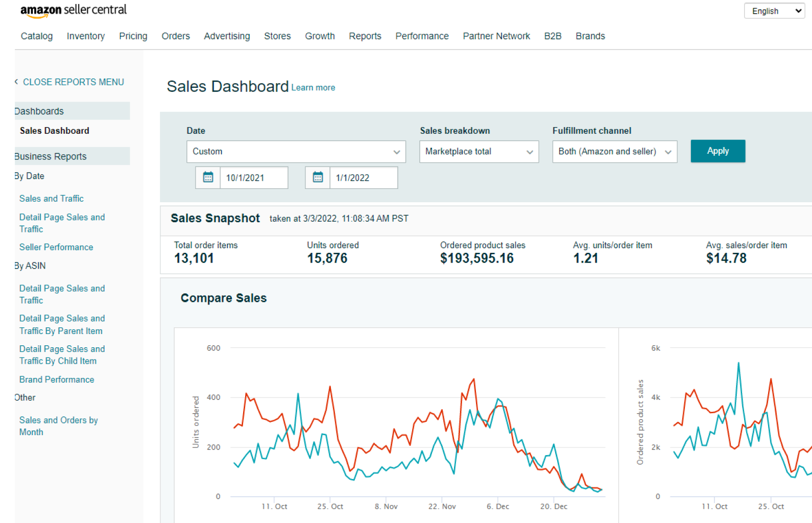Go to the Inventory menu

(x=86, y=36)
